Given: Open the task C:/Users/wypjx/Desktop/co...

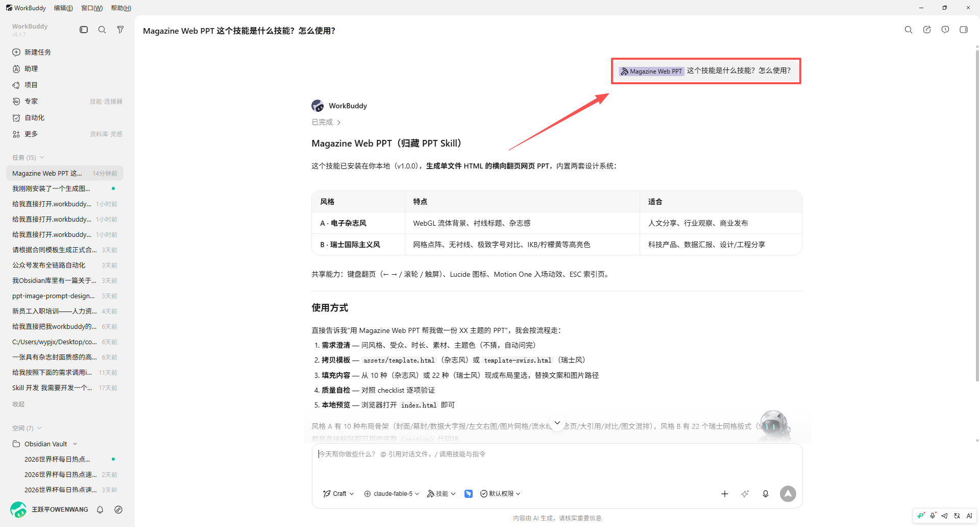Looking at the screenshot, I should coord(65,342).
